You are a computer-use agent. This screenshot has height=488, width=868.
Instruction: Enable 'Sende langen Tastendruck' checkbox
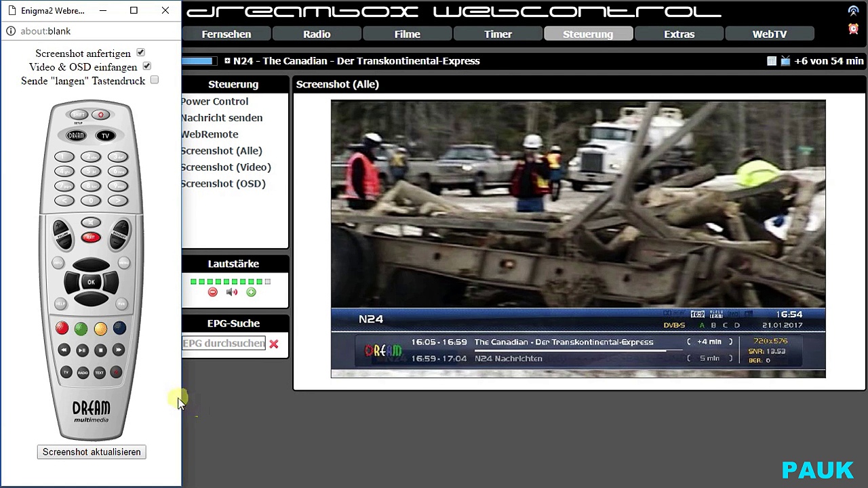point(155,80)
